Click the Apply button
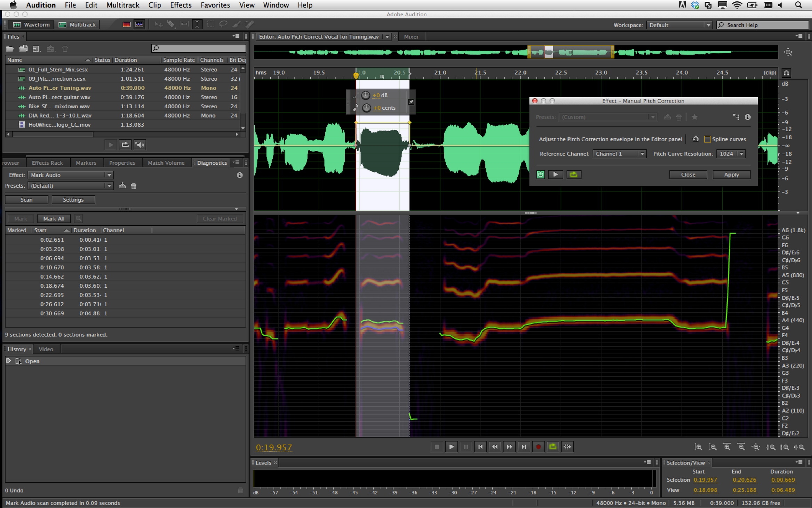The width and height of the screenshot is (812, 508). 731,175
